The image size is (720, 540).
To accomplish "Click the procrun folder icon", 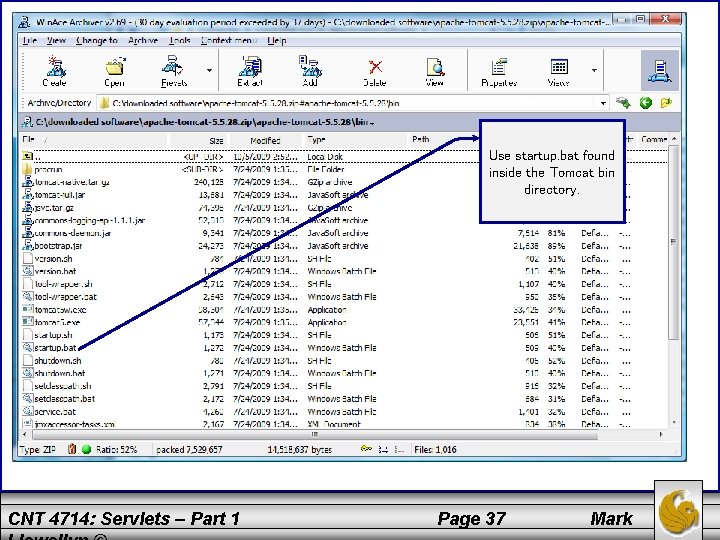I will click(x=28, y=169).
